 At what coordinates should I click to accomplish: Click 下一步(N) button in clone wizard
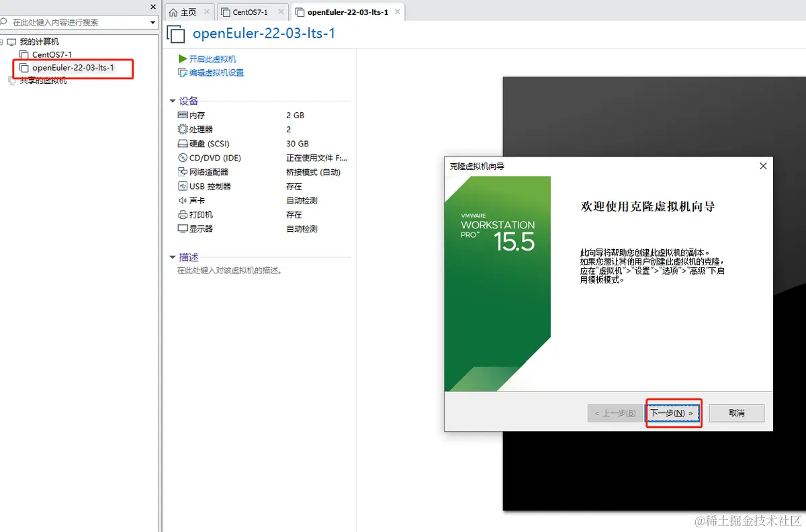point(673,413)
